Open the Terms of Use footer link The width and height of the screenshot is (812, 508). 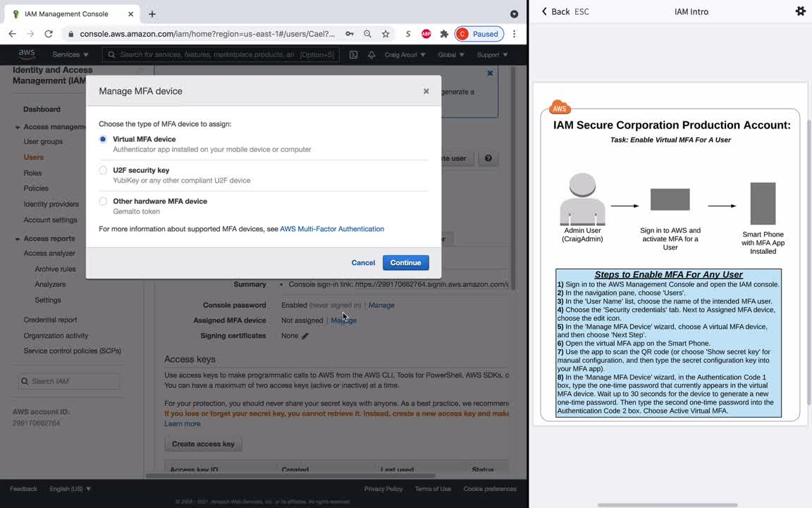click(x=433, y=489)
